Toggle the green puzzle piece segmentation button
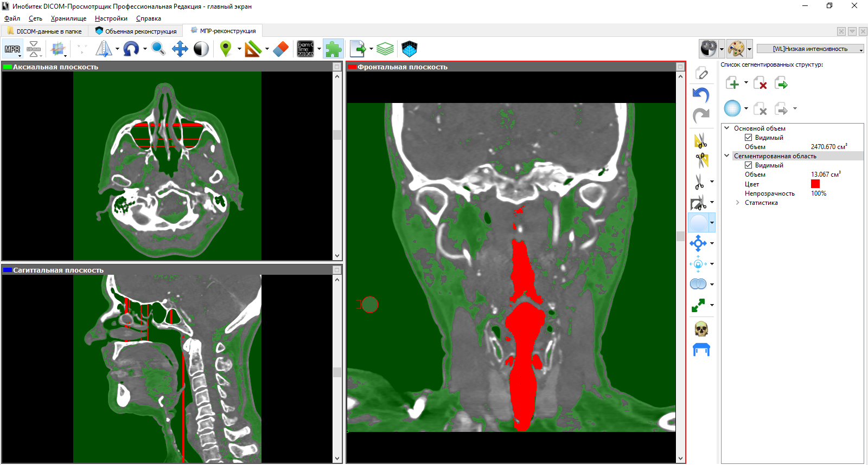The width and height of the screenshot is (868, 465). pyautogui.click(x=333, y=49)
